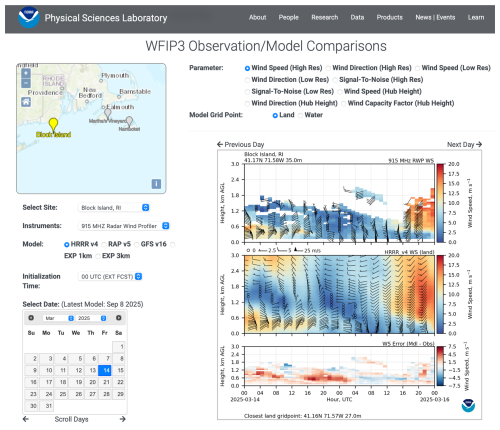Viewport: 500px width, 430px height.
Task: Expand the Instruments dropdown
Action: 123,226
